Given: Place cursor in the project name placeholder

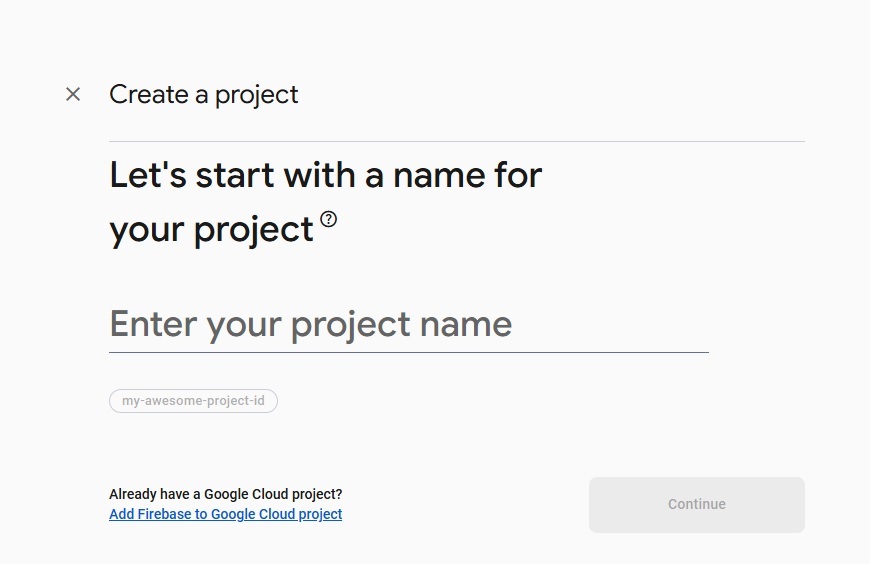Looking at the screenshot, I should click(x=311, y=324).
